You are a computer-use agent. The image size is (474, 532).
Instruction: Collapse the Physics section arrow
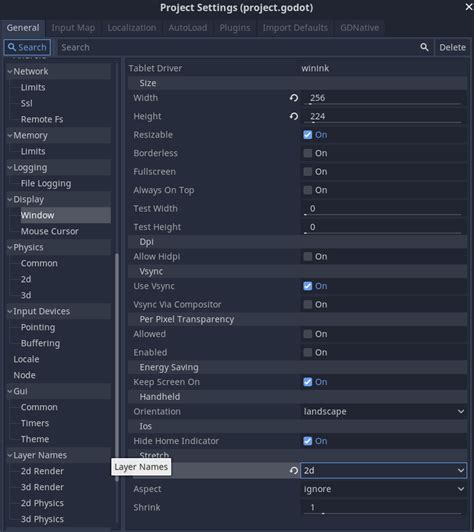(x=10, y=247)
